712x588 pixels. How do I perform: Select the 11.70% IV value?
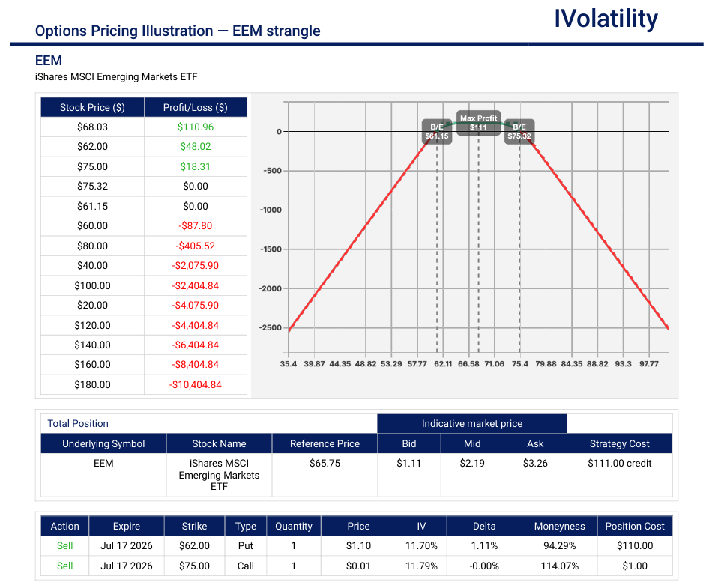coord(421,546)
